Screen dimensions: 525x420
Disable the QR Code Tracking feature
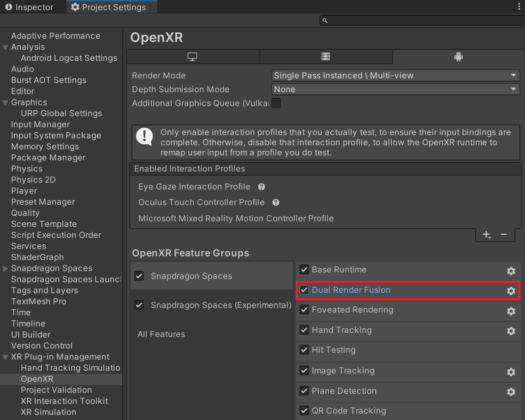pos(304,411)
